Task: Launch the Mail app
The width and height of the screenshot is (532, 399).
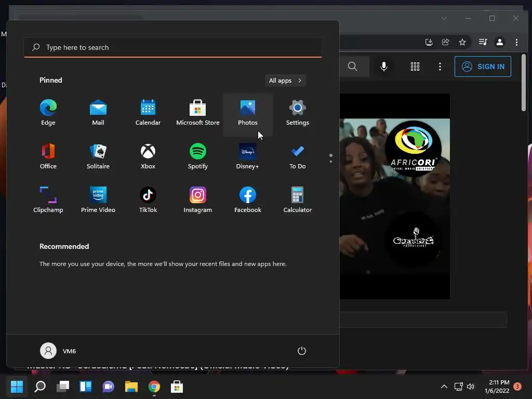Action: (98, 113)
